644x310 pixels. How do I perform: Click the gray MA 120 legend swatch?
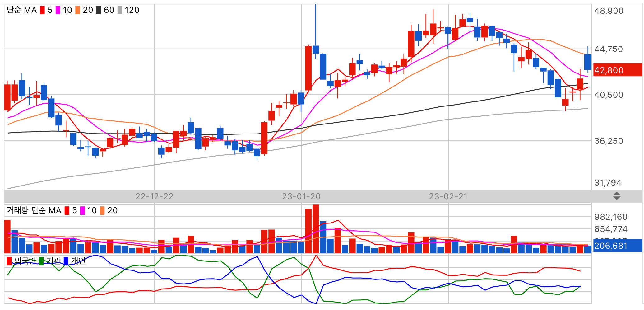click(x=120, y=10)
